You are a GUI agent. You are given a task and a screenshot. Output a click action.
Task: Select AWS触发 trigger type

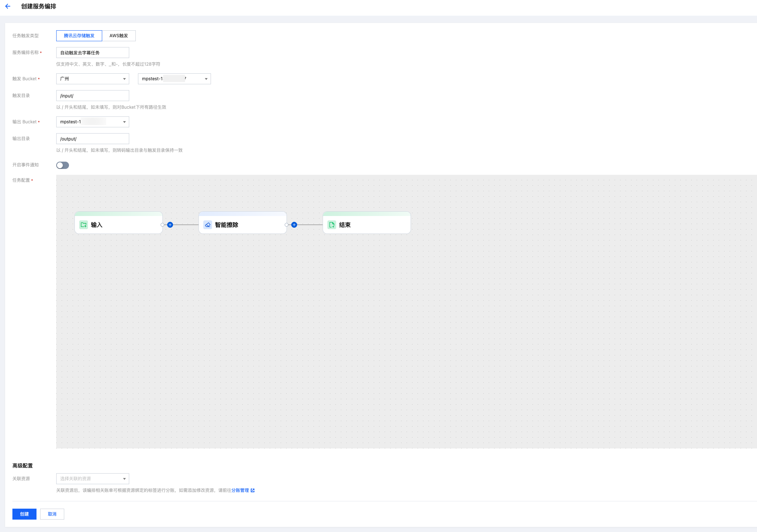(119, 36)
